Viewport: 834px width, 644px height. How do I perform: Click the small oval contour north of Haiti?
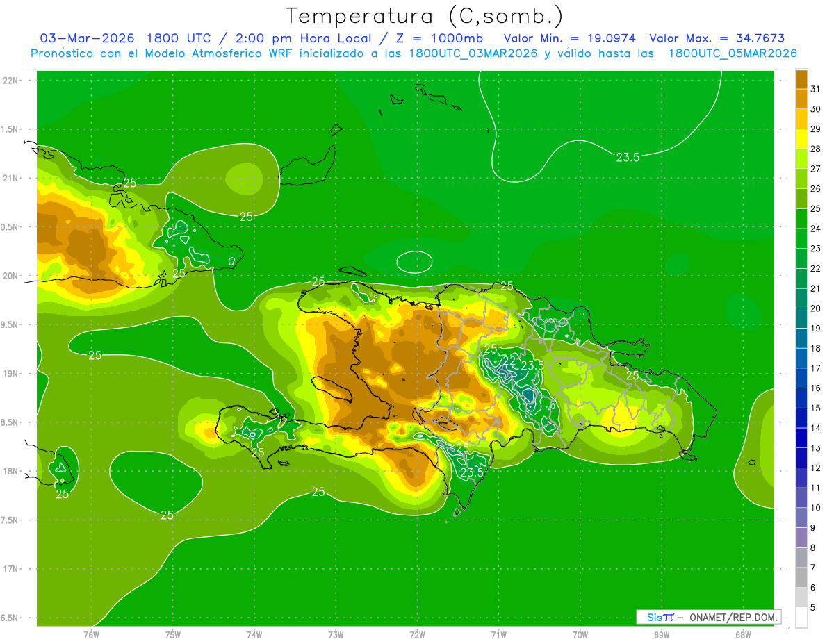click(414, 262)
